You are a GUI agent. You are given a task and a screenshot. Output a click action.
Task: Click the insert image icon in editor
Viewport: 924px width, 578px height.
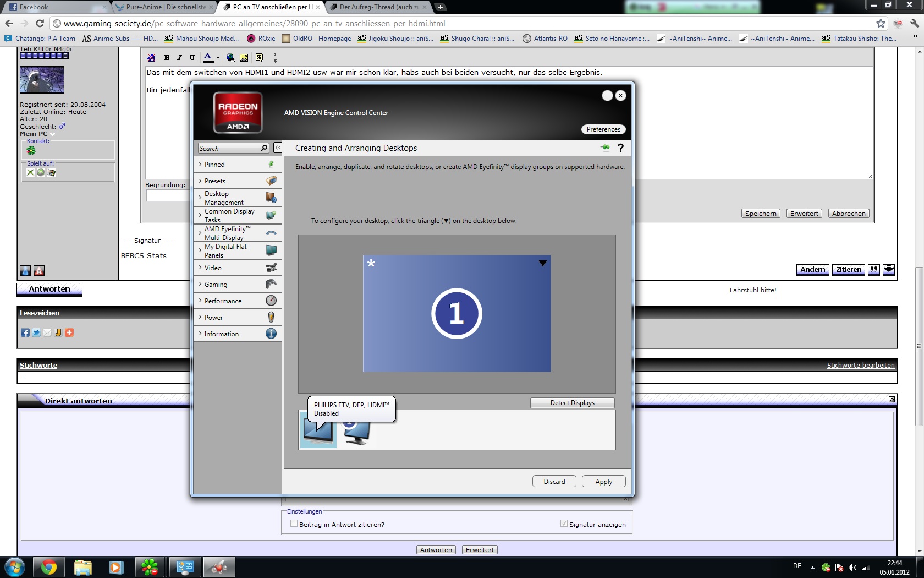[x=244, y=58]
